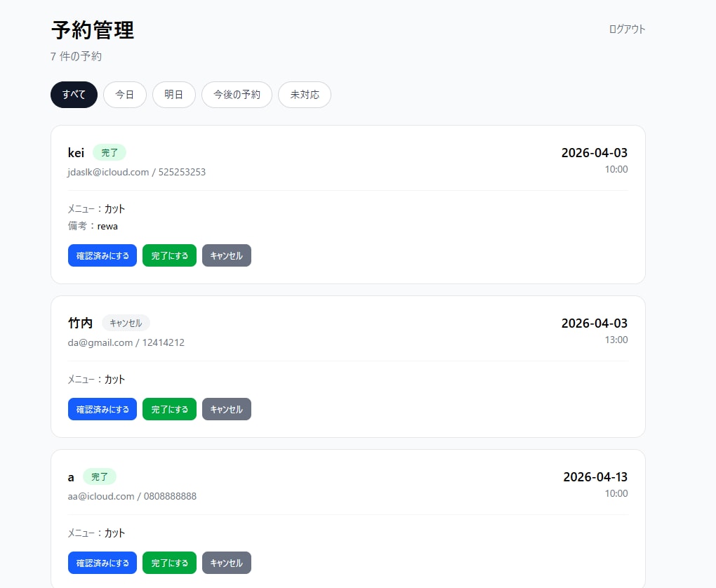Click the 完了 status badge beside kei
This screenshot has height=588, width=716.
point(110,152)
